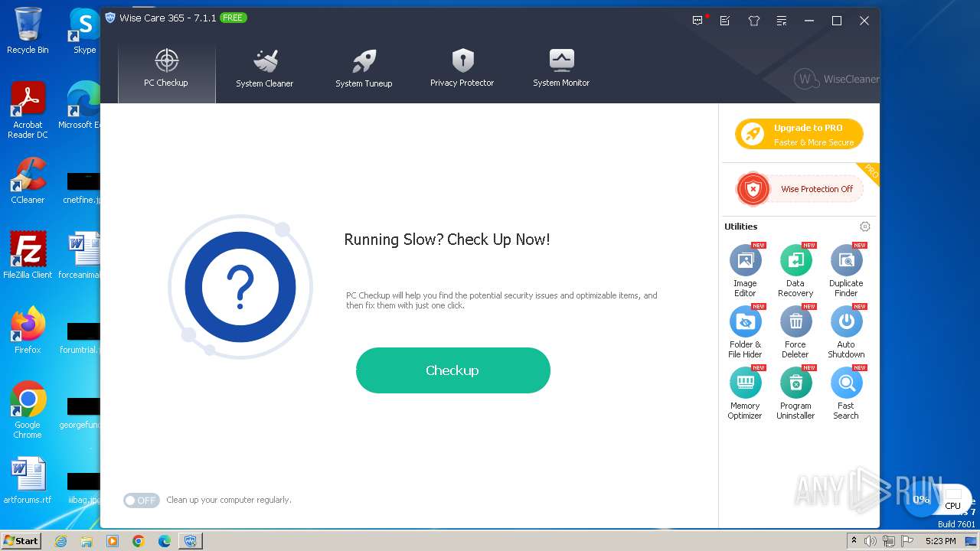Screen dimensions: 980x551
Task: Open Chrome from the taskbar
Action: tap(139, 541)
